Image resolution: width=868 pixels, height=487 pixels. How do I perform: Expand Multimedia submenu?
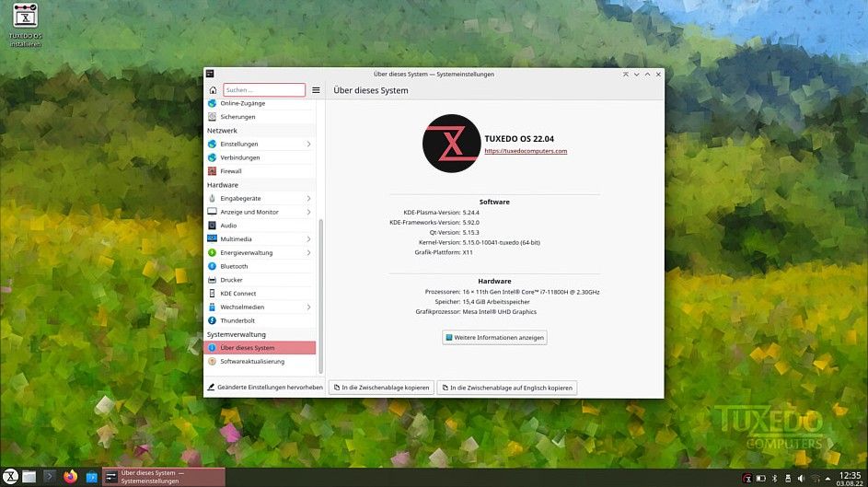pyautogui.click(x=308, y=239)
